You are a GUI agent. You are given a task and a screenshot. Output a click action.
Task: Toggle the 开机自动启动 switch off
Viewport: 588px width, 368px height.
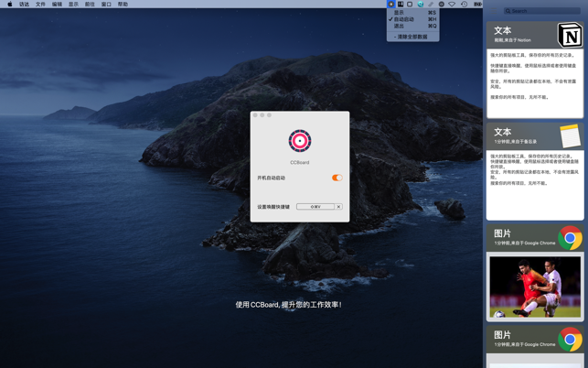tap(337, 178)
